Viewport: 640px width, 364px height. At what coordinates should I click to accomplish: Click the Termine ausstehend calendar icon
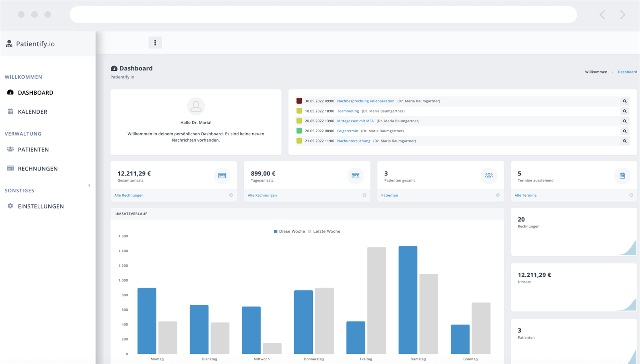[x=622, y=176]
